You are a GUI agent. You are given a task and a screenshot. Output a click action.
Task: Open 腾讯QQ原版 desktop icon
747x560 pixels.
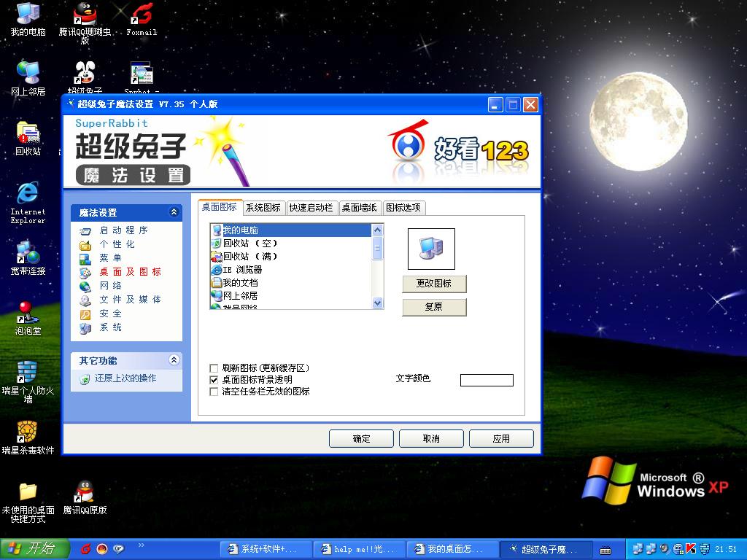click(x=85, y=497)
